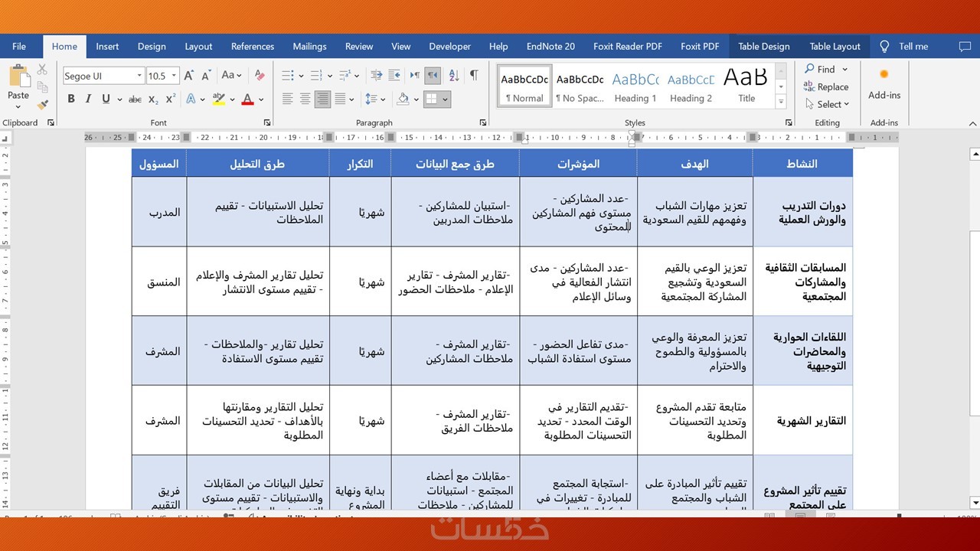This screenshot has width=980, height=551.
Task: Toggle Italic formatting
Action: click(88, 99)
